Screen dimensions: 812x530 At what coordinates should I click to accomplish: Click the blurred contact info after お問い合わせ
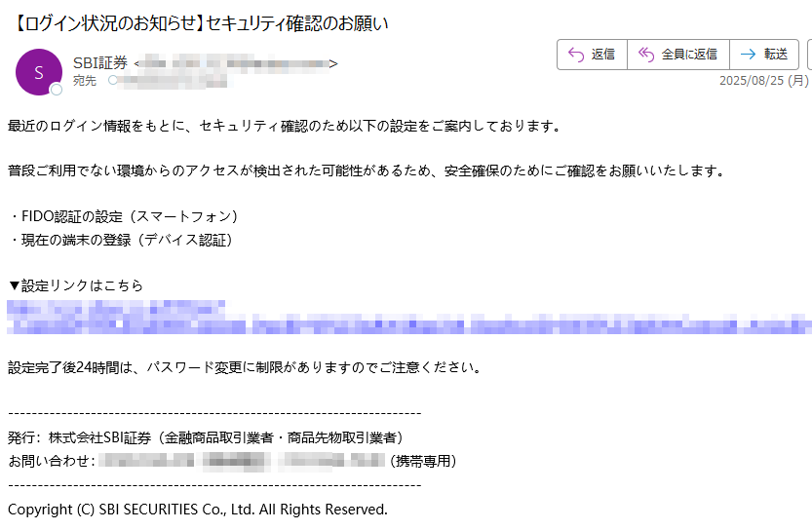tap(242, 461)
